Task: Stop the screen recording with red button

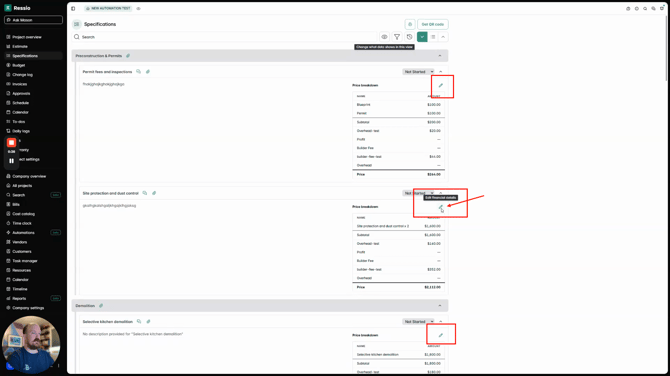Action: (12, 143)
